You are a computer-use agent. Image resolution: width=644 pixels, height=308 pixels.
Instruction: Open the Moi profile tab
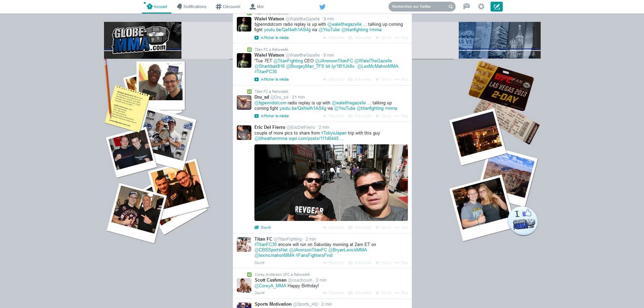pyautogui.click(x=256, y=7)
